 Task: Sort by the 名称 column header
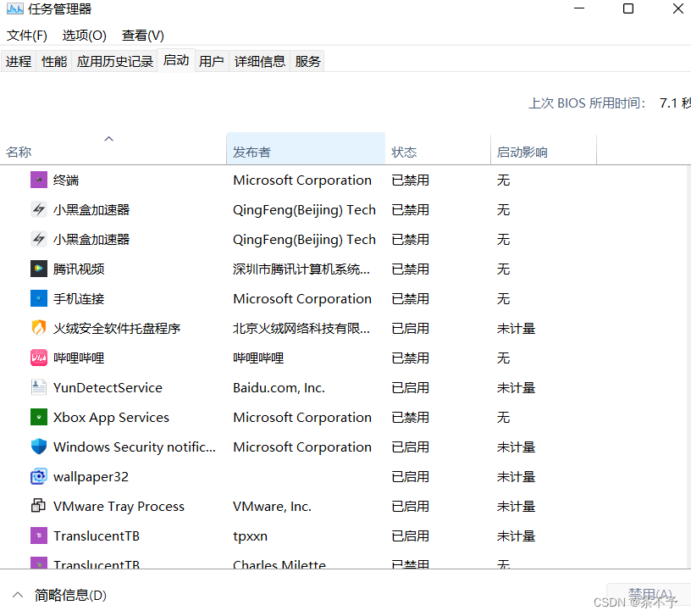[x=113, y=149]
